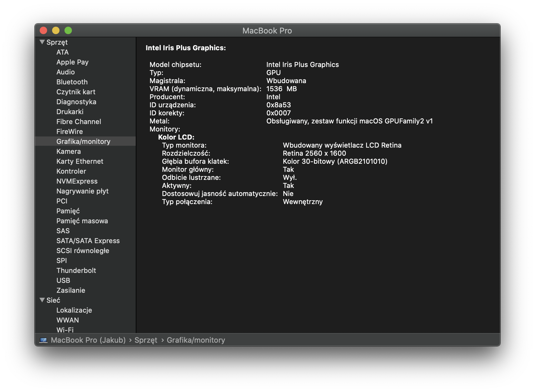Click resolution value Retina 2560 x 1600
This screenshot has width=535, height=392.
(x=314, y=153)
